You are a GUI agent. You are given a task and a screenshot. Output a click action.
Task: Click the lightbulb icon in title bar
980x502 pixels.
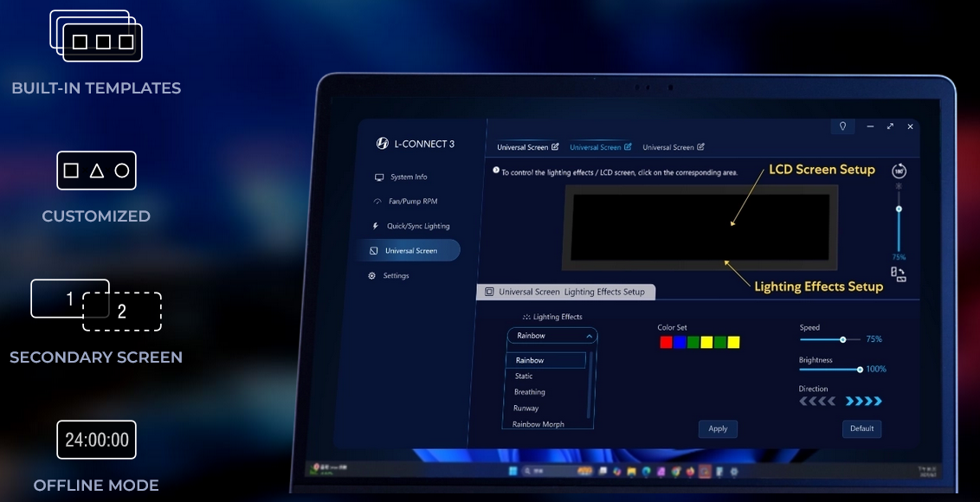(843, 126)
